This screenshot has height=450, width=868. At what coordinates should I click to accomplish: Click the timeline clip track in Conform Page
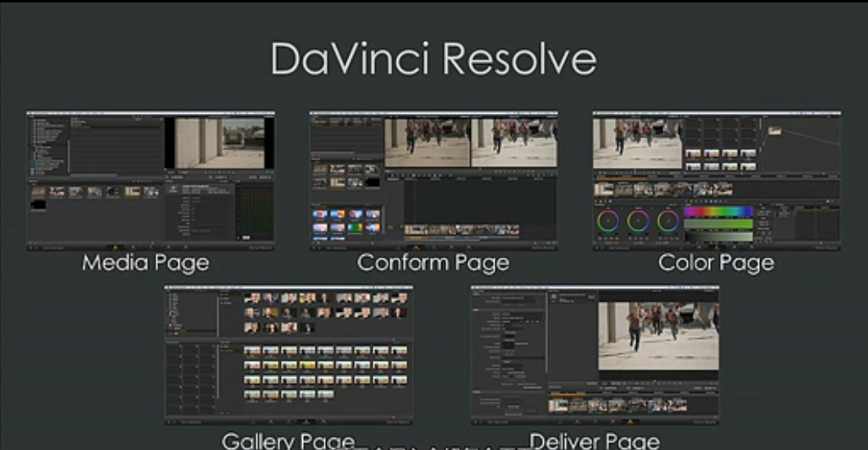pyautogui.click(x=462, y=229)
